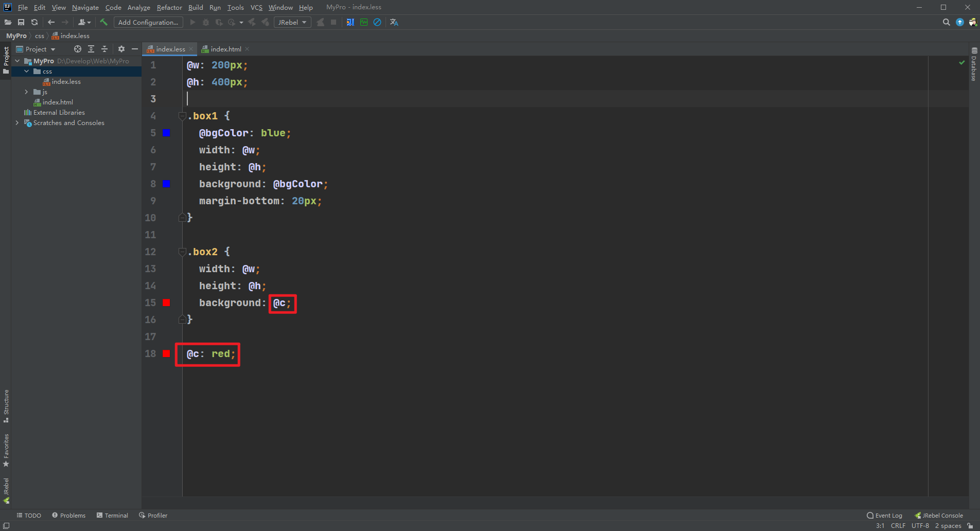The height and width of the screenshot is (531, 980).
Task: Click the Debug bug icon
Action: 206,22
